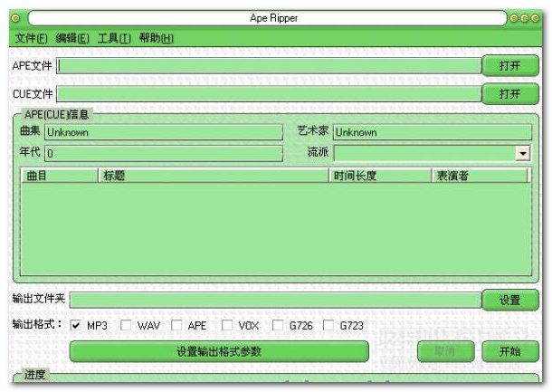The width and height of the screenshot is (552, 392).
Task: Enable the G723 output format checkbox
Action: pos(328,325)
